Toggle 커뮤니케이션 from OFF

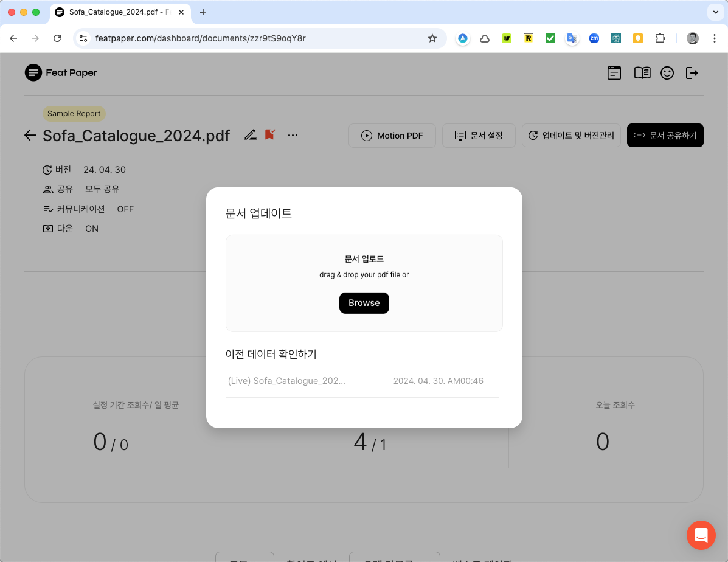[x=125, y=209]
